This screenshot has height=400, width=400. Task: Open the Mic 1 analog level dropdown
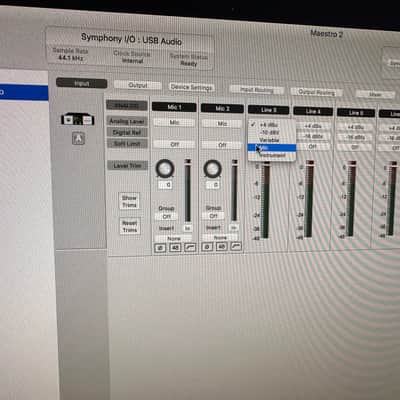pos(174,122)
